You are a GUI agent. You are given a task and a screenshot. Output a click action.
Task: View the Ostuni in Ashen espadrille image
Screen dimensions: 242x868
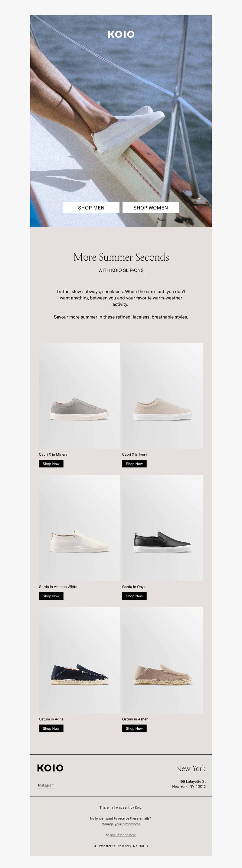pyautogui.click(x=162, y=660)
